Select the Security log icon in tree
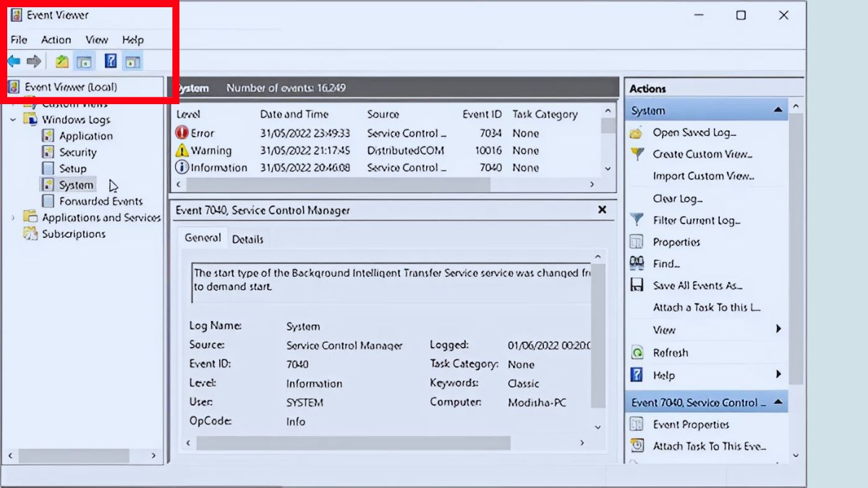This screenshot has width=868, height=488. pos(48,153)
